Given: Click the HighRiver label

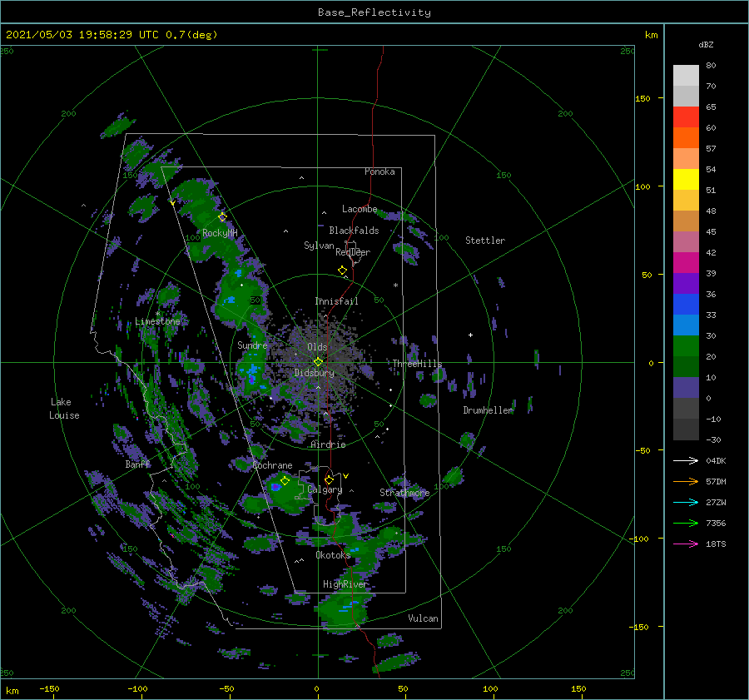Looking at the screenshot, I should 345,584.
